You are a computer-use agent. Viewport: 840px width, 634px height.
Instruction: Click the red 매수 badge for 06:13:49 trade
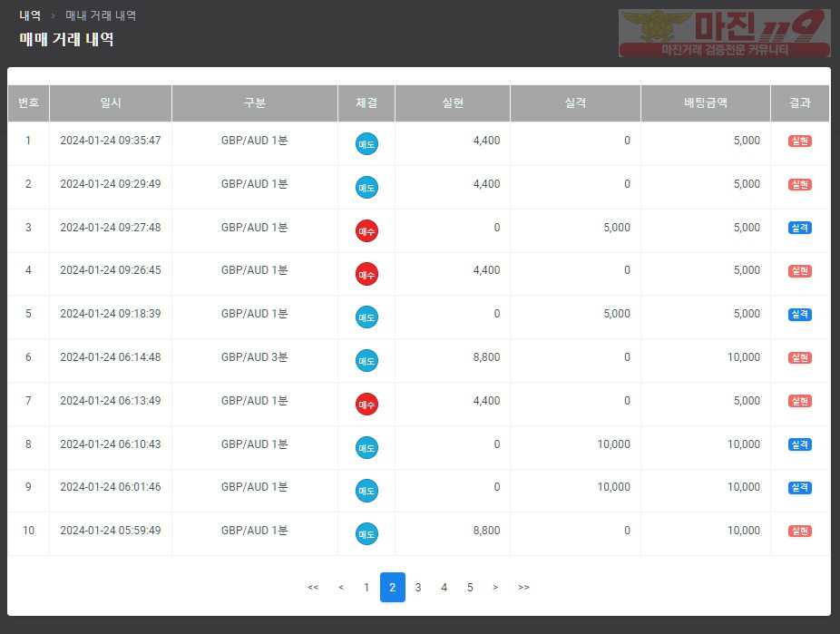click(x=367, y=405)
